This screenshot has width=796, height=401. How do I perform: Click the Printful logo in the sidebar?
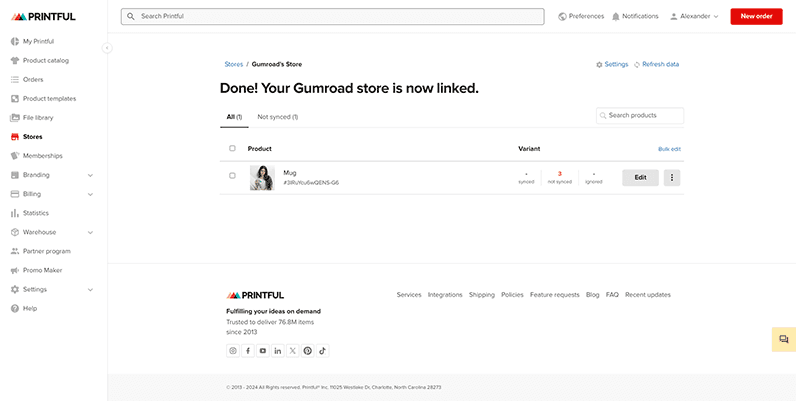[43, 17]
